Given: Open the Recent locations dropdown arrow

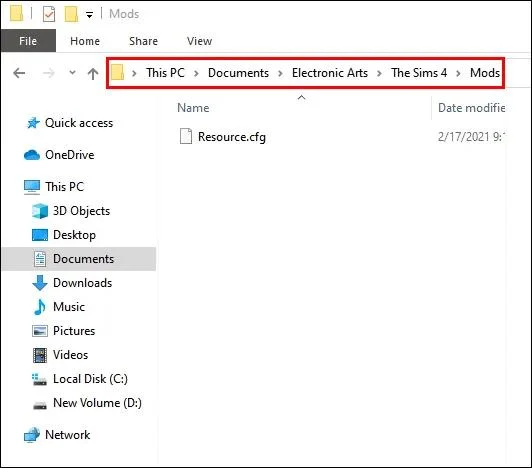Looking at the screenshot, I should 72,73.
